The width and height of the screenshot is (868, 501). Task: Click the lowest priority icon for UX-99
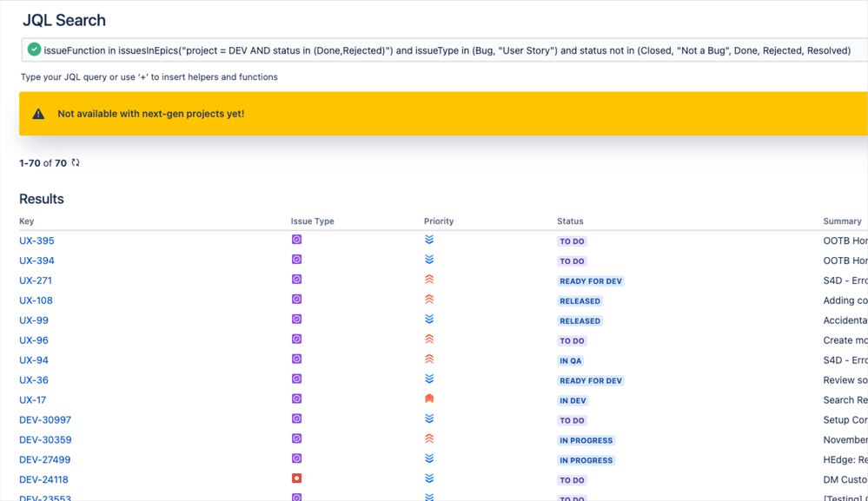tap(429, 319)
